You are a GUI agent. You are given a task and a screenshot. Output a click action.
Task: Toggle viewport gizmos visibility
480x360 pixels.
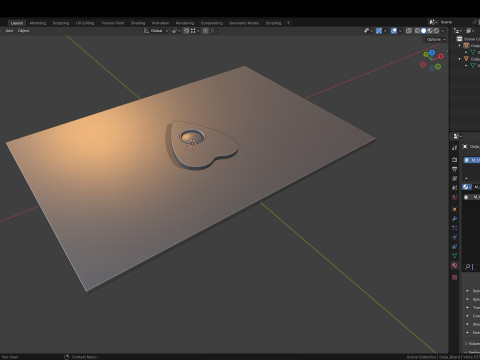(x=379, y=31)
